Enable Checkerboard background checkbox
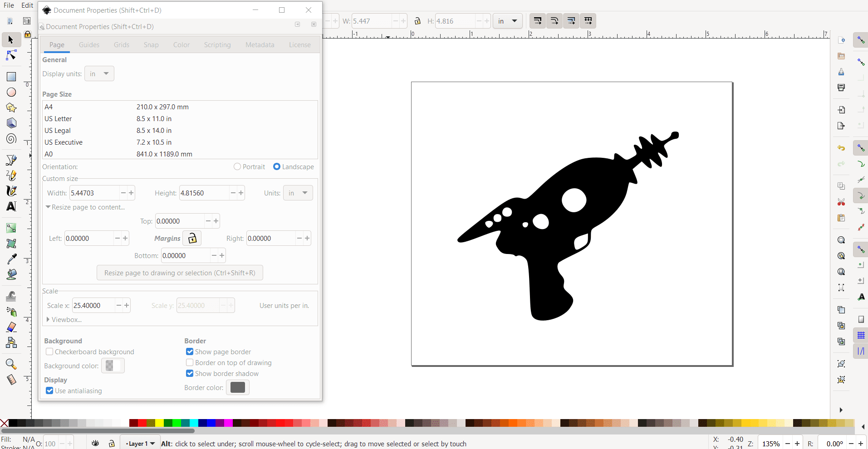 coord(49,352)
